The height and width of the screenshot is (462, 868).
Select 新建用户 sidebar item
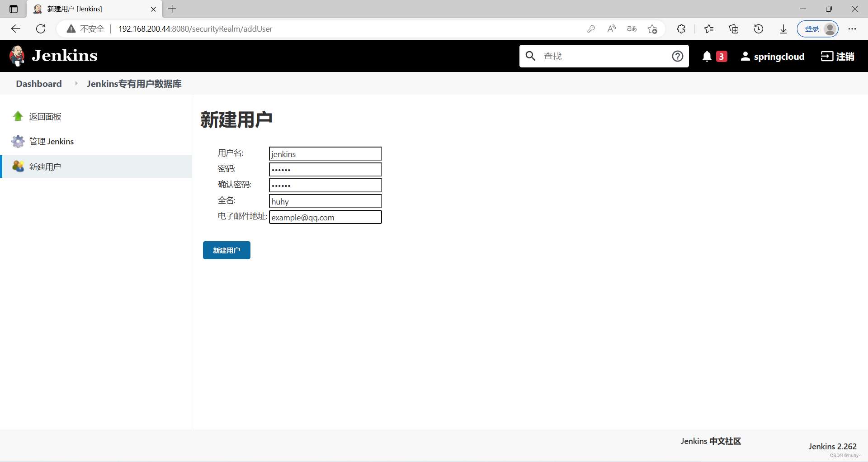(x=96, y=167)
